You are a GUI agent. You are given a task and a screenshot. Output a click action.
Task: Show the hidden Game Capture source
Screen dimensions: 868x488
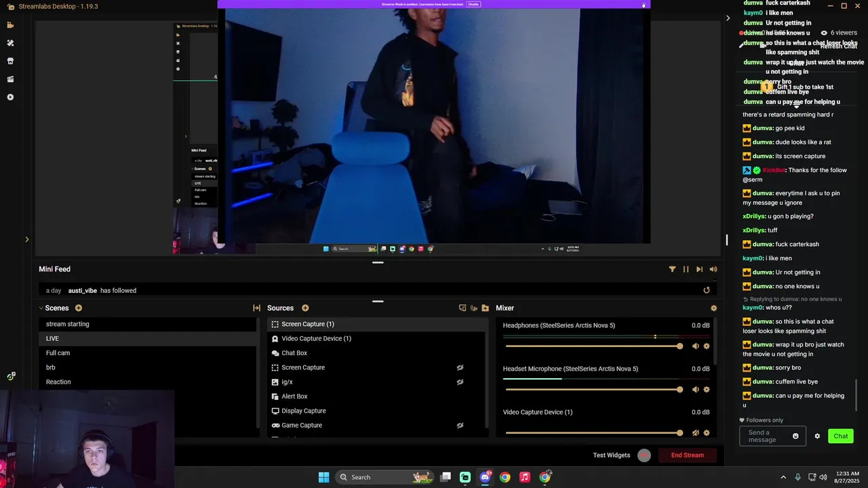coord(460,425)
